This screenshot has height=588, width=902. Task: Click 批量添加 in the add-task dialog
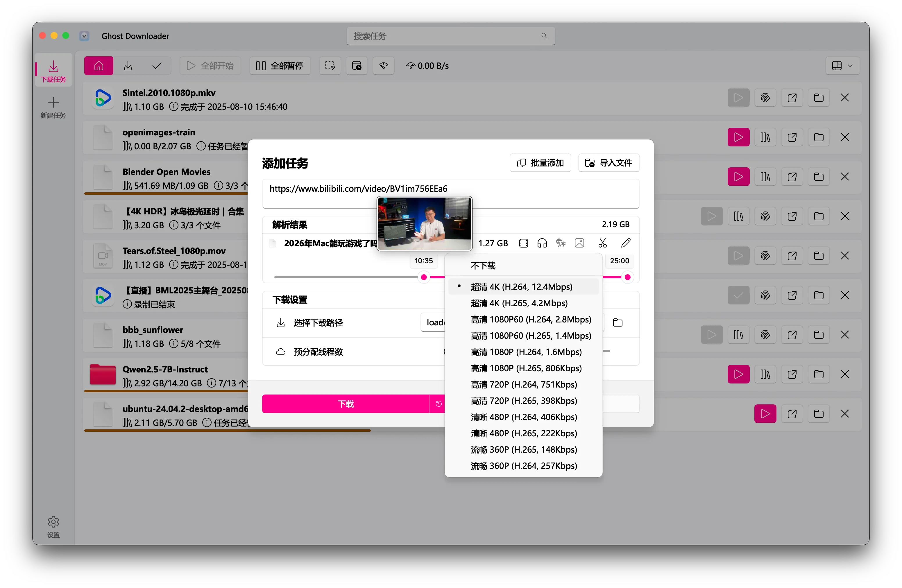541,162
